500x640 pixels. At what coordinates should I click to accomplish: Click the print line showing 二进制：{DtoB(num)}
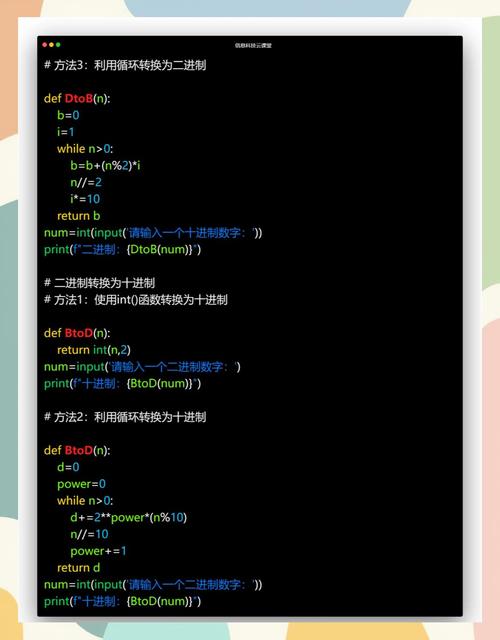tap(122, 249)
